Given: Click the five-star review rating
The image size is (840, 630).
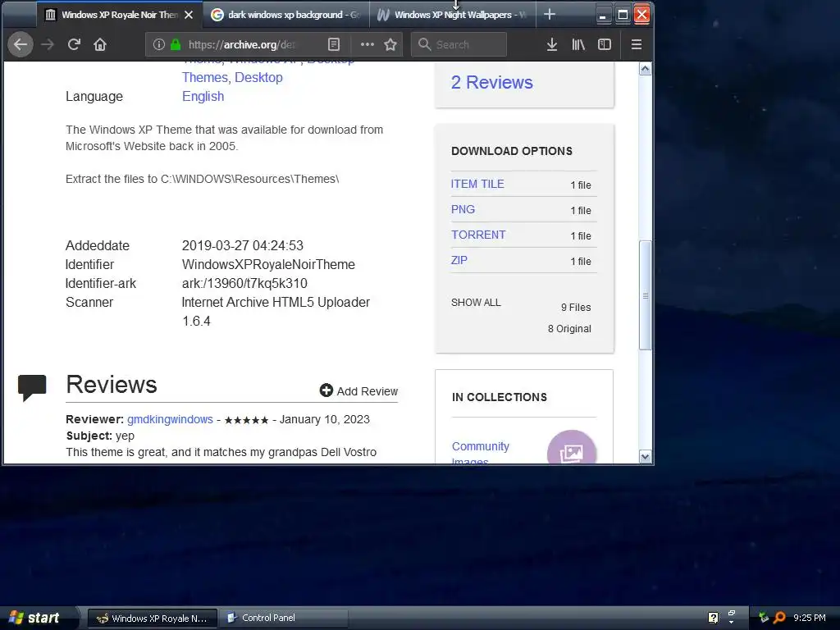Looking at the screenshot, I should pos(246,420).
